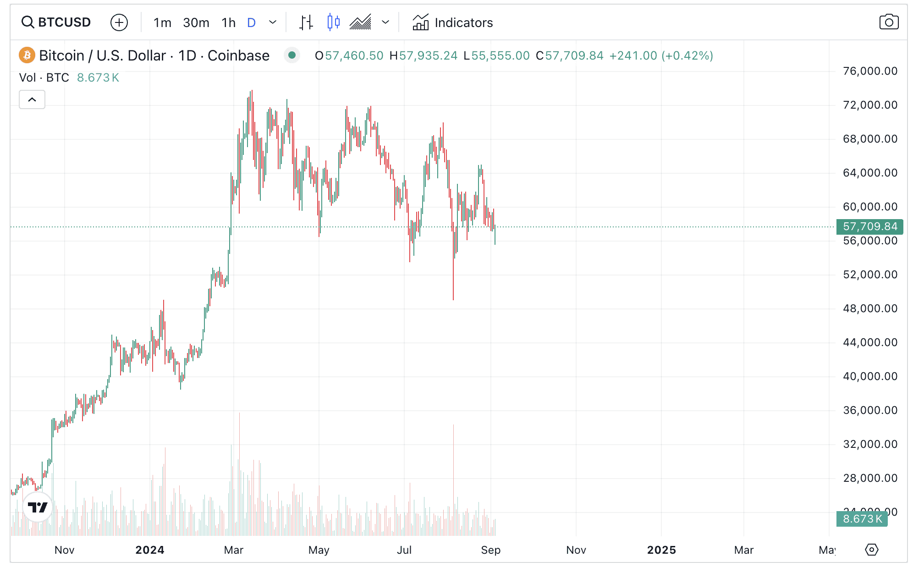Collapse the indicator legend chevron

coord(32,99)
